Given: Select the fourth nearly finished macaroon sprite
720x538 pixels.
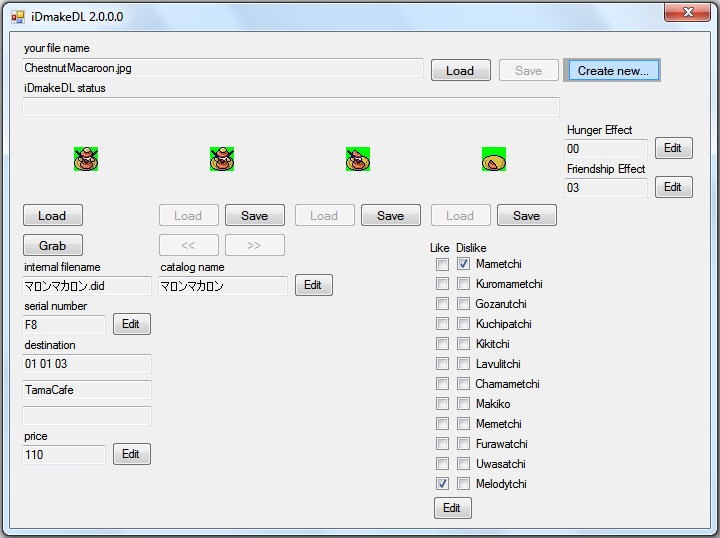Looking at the screenshot, I should [x=494, y=159].
